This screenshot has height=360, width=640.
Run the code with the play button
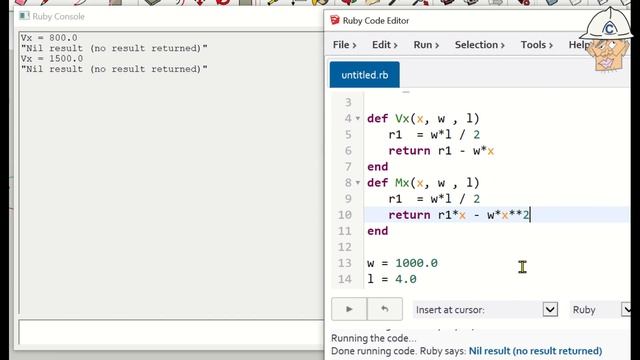tap(349, 309)
